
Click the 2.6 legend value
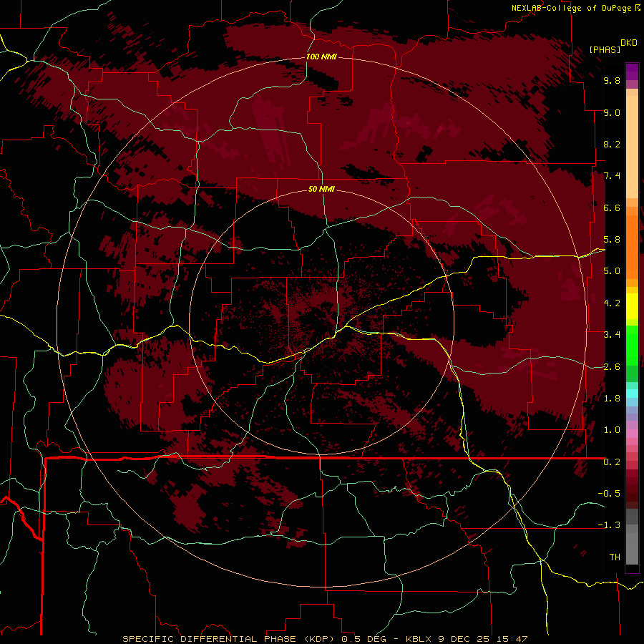click(612, 367)
